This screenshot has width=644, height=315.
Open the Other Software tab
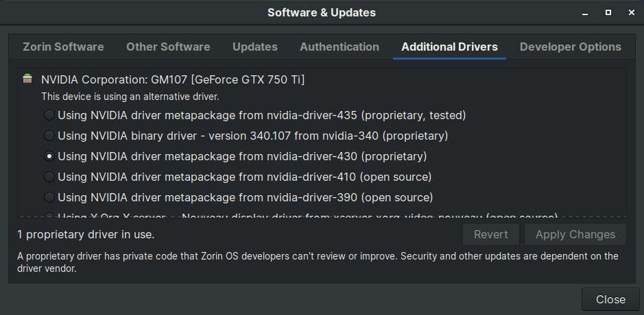(168, 47)
